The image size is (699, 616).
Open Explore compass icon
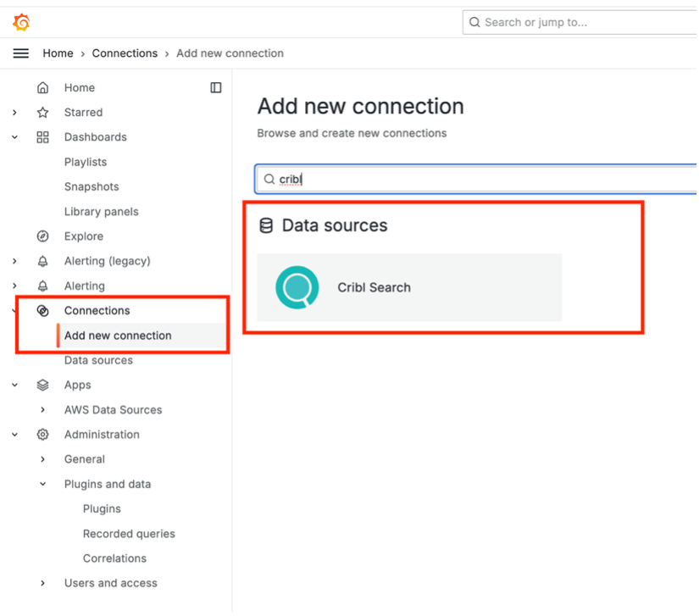(x=43, y=236)
